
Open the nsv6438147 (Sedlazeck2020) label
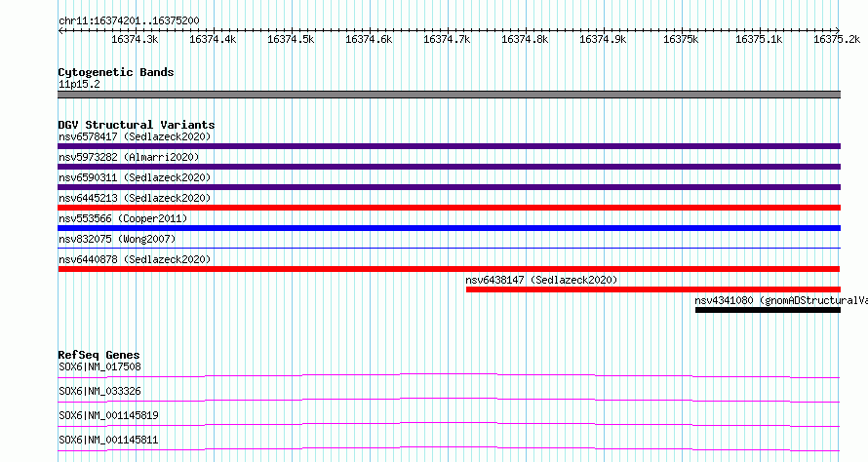click(x=541, y=280)
